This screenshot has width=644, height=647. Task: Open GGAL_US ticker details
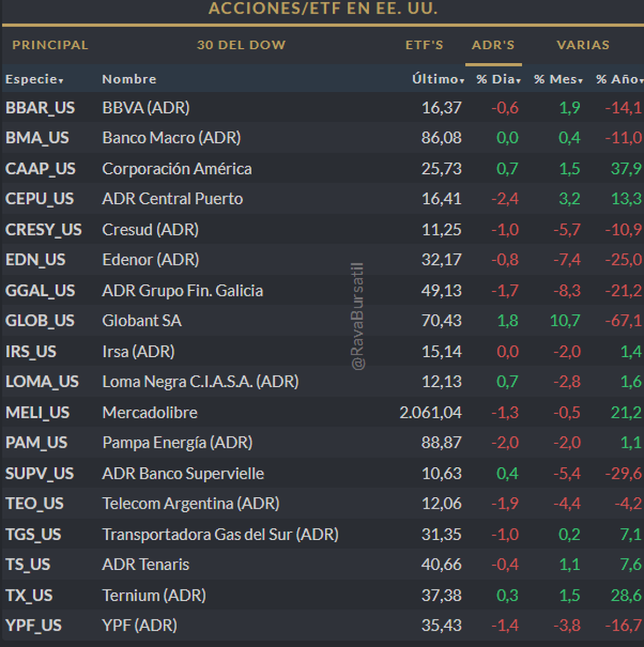(40, 291)
